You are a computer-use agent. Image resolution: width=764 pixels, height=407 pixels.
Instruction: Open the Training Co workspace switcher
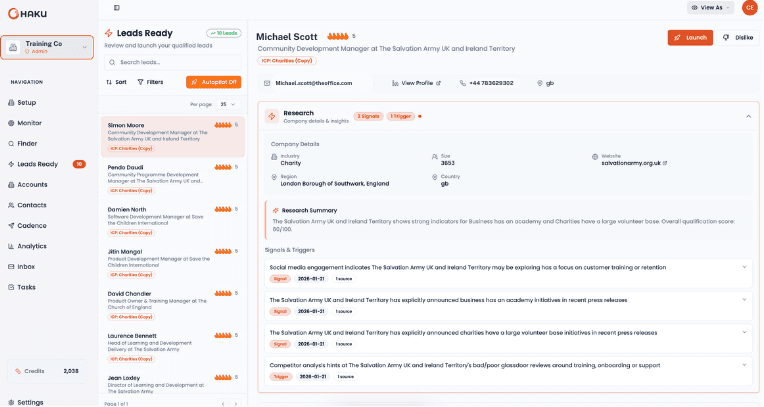click(47, 47)
